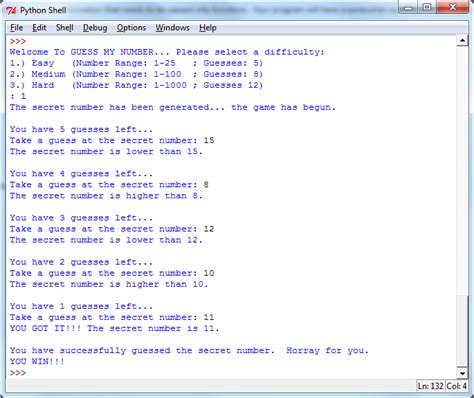Click 'You have 3 guesses left...' line
The width and height of the screenshot is (474, 398).
pos(81,218)
